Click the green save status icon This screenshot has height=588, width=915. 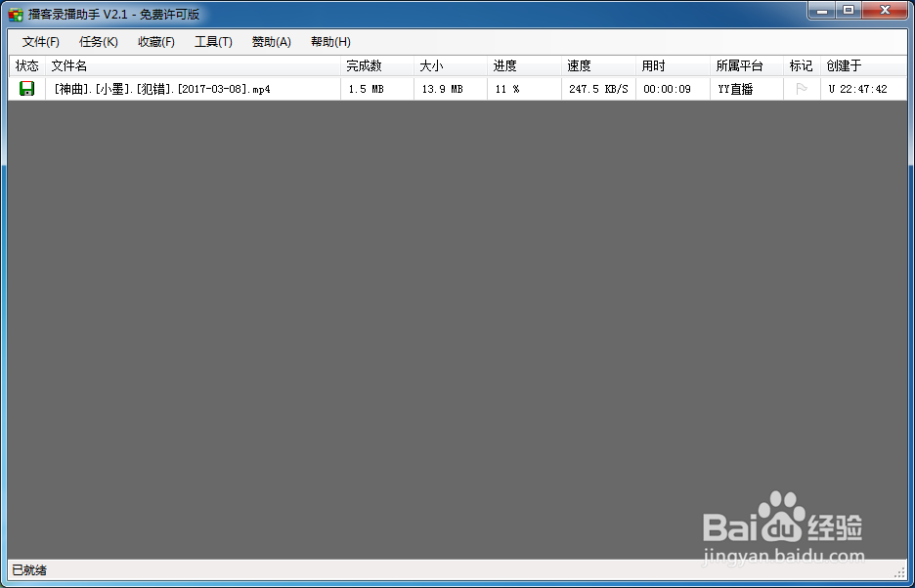[26, 89]
